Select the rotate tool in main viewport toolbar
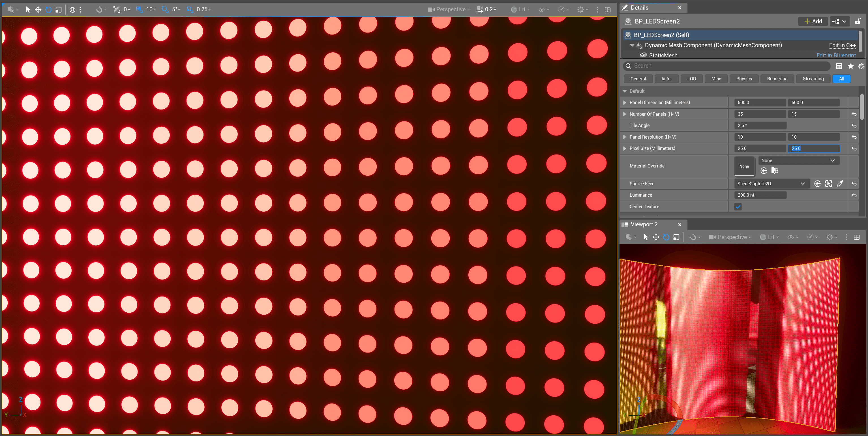868x436 pixels. tap(48, 9)
